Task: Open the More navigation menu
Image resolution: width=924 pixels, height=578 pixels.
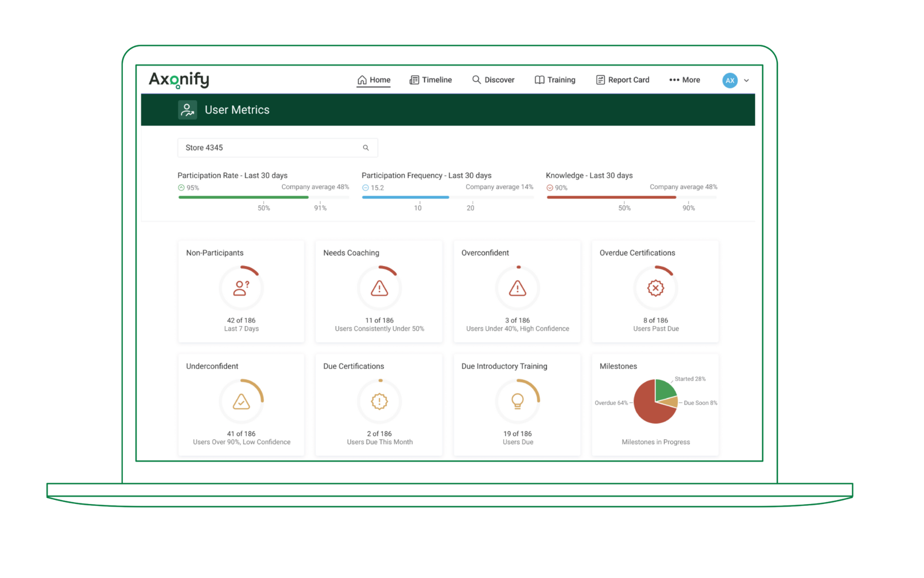Action: (x=685, y=80)
